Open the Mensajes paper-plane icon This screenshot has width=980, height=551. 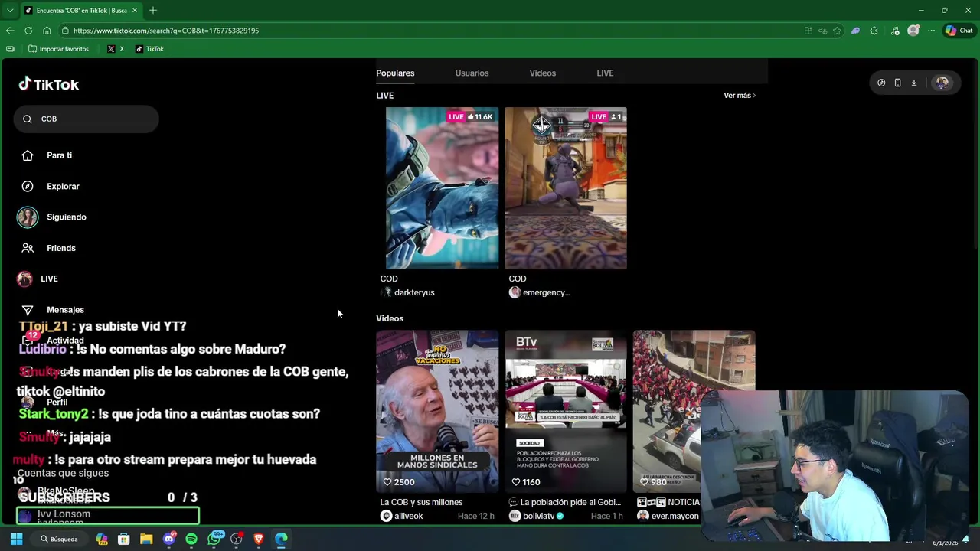28,310
